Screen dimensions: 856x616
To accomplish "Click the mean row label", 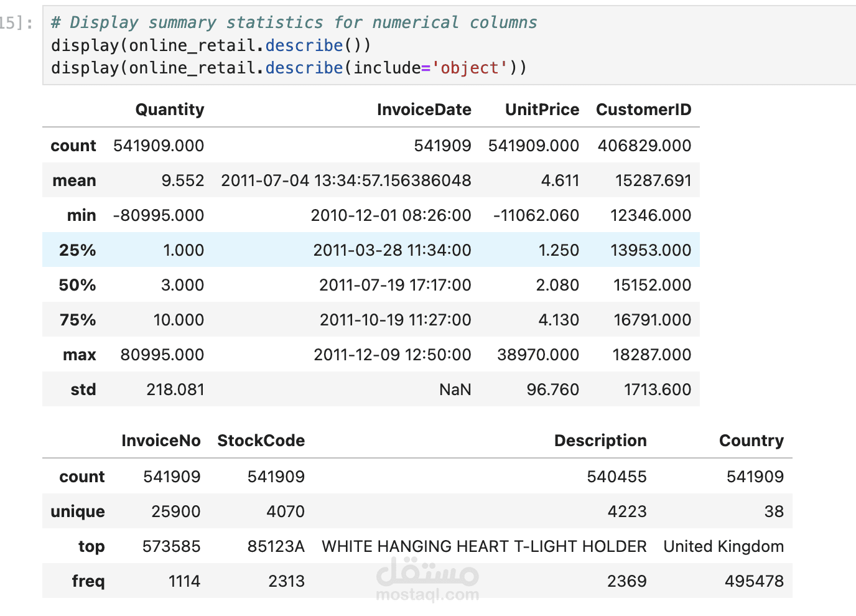I will (x=74, y=180).
